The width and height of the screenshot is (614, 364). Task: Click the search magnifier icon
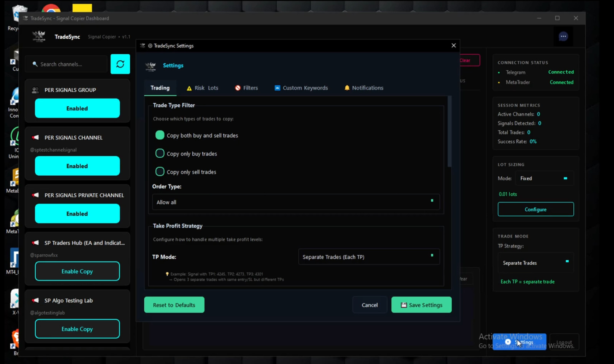(35, 64)
